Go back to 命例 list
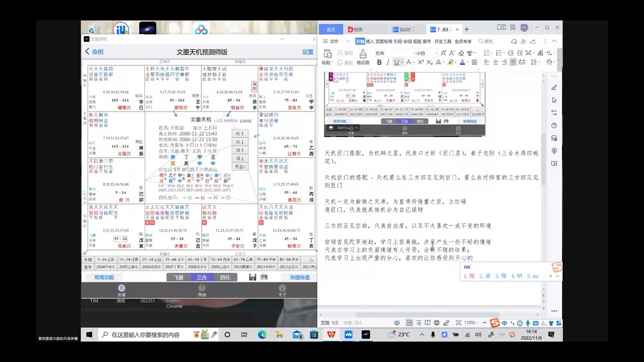Viewport: 644px width, 362px height. [x=95, y=52]
